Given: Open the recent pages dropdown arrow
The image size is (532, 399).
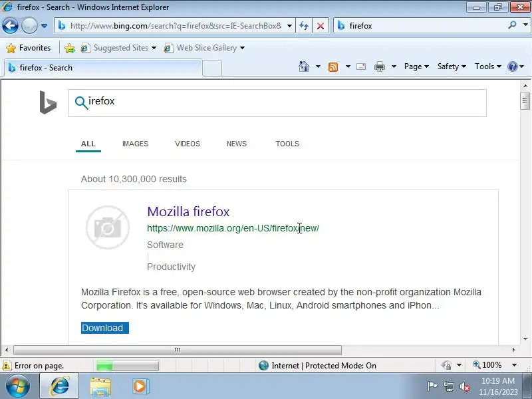Looking at the screenshot, I should (x=44, y=26).
